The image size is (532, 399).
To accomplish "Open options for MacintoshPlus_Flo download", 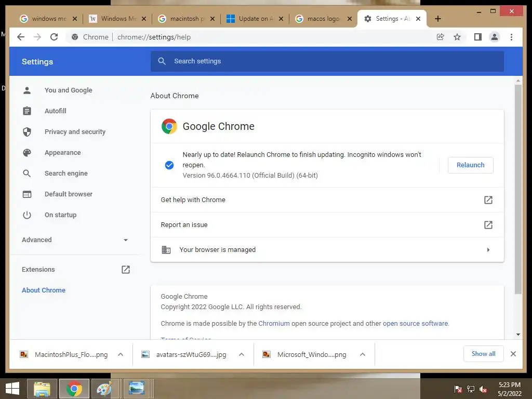I will (x=121, y=354).
